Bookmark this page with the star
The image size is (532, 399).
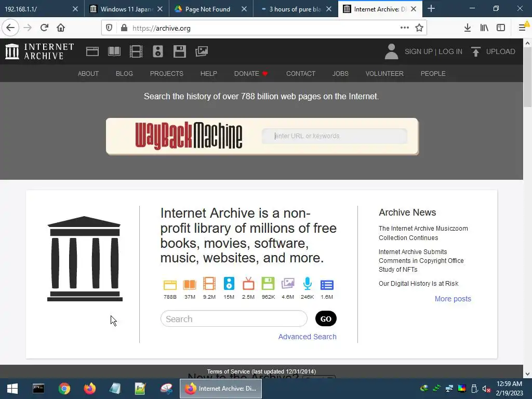tap(419, 28)
